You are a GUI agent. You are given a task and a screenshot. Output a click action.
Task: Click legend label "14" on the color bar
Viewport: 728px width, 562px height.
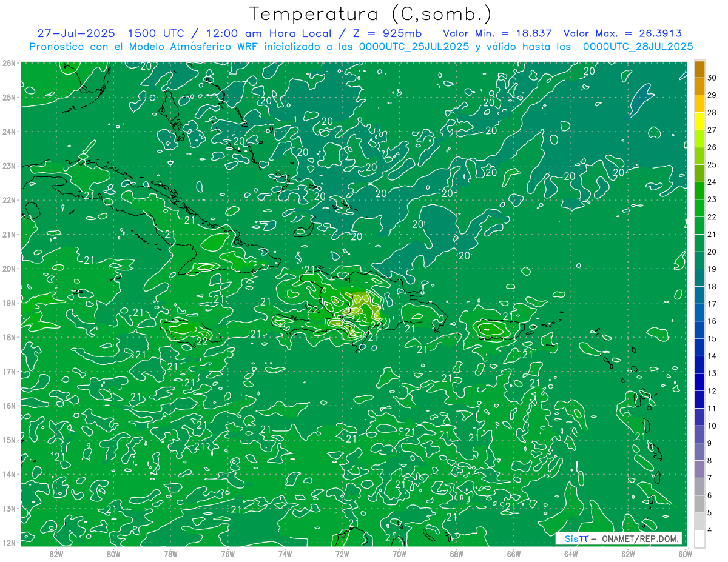(712, 356)
